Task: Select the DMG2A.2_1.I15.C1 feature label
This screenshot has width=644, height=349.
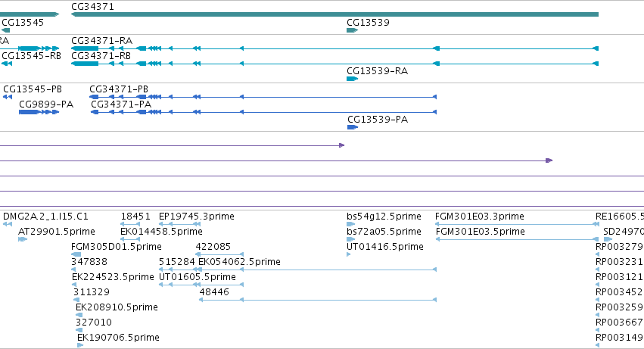Action: pyautogui.click(x=45, y=217)
